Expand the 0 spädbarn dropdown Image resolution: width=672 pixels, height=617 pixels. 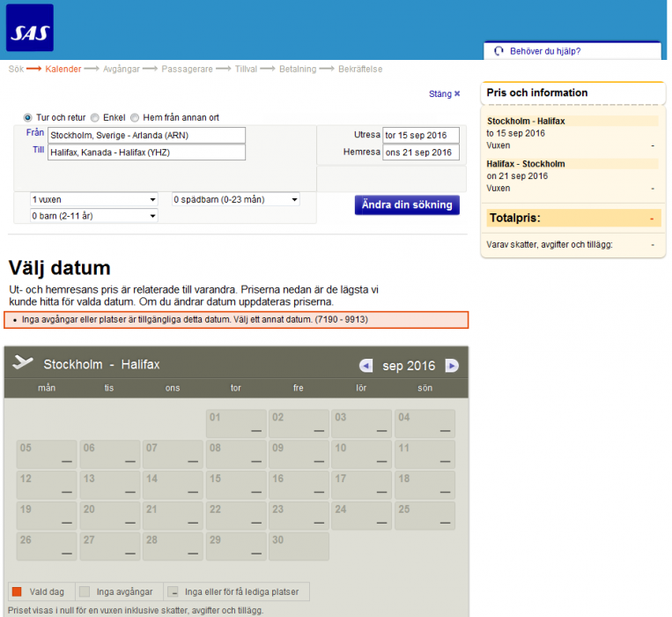[x=235, y=200]
